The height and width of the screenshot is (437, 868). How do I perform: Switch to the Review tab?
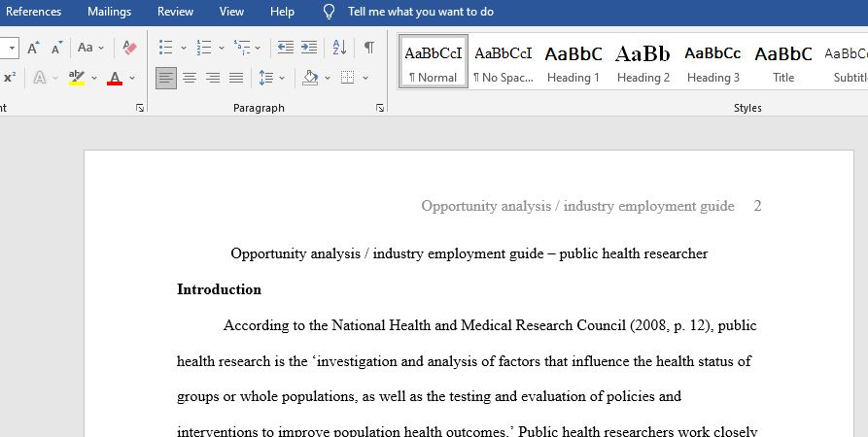click(175, 12)
